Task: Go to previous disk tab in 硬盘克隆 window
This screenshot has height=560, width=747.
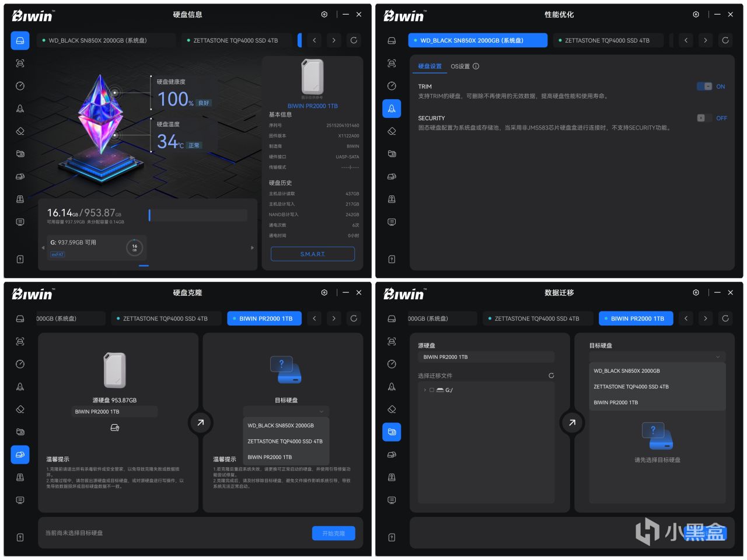Action: click(x=315, y=318)
